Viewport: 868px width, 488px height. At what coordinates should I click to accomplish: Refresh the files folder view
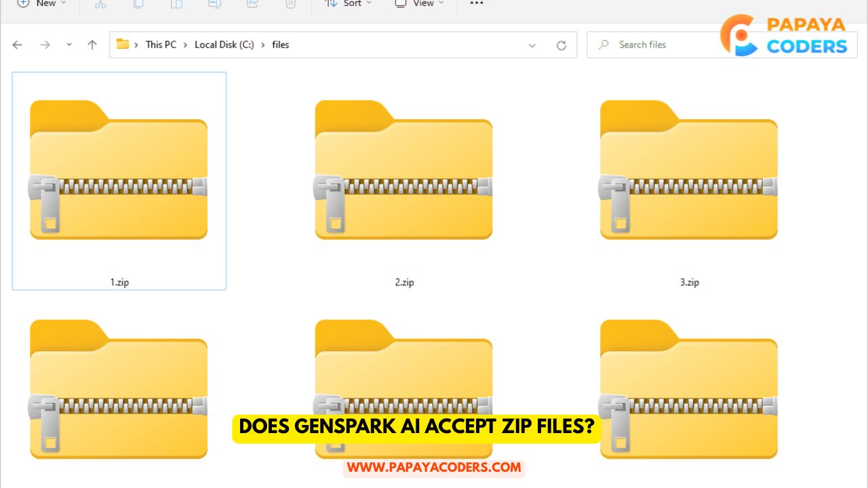click(561, 45)
